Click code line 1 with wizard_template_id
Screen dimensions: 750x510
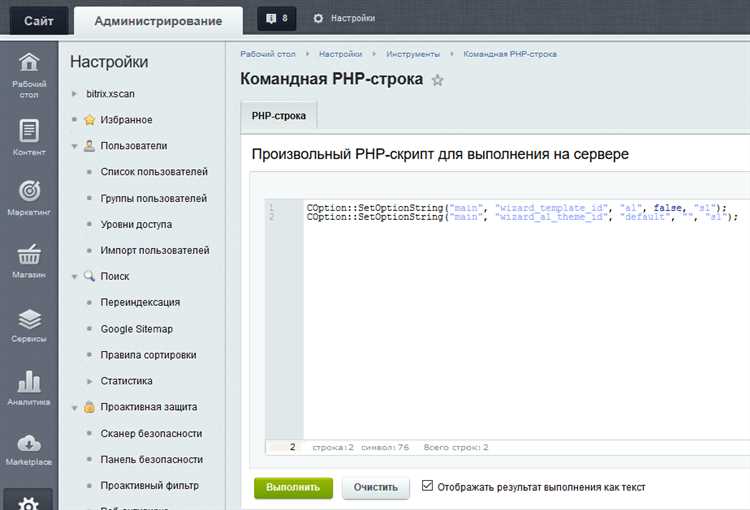517,208
